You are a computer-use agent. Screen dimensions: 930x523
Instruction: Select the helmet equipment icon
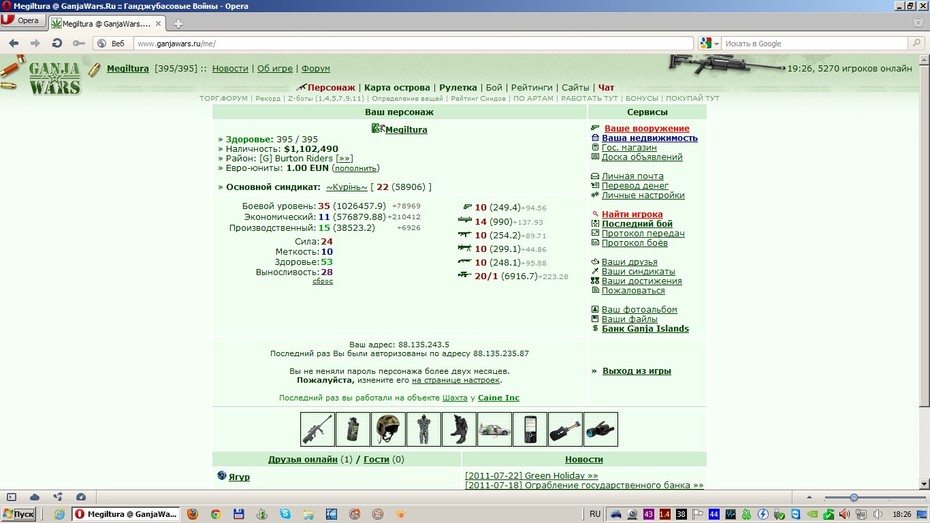tap(388, 429)
